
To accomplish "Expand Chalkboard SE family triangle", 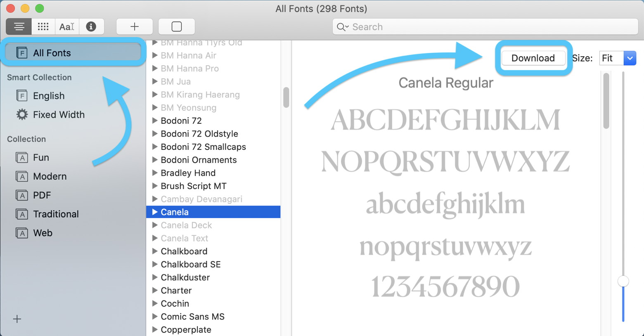I will tap(155, 265).
